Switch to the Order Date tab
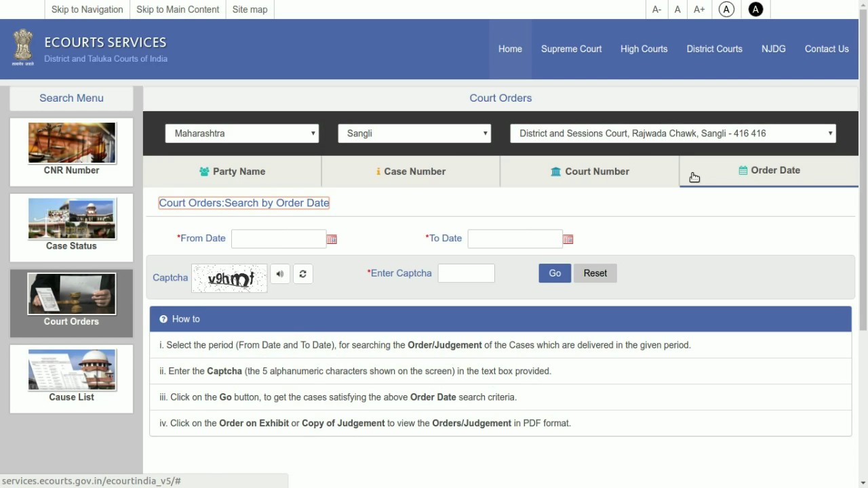 click(769, 171)
